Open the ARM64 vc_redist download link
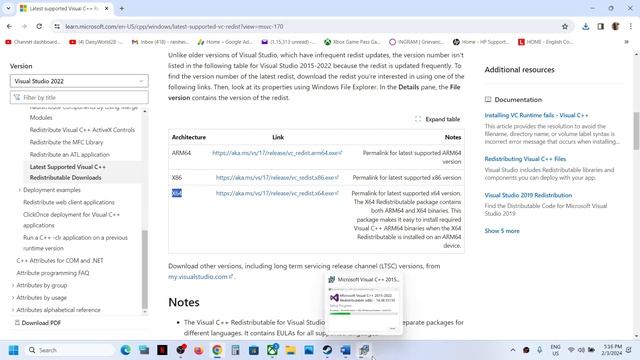The height and width of the screenshot is (360, 640). (x=277, y=153)
